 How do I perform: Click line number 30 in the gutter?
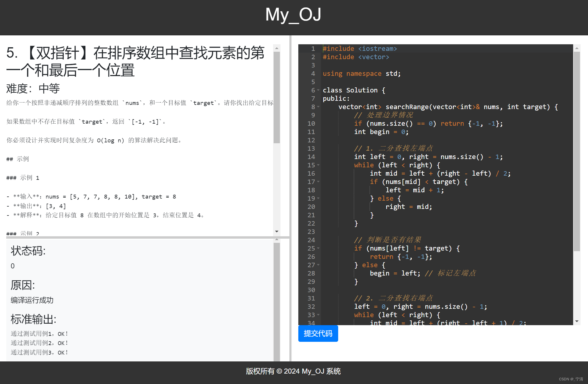311,290
